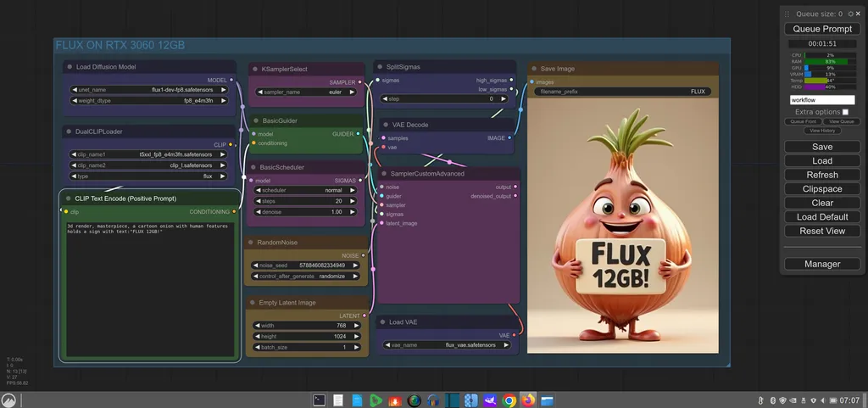
Task: Click Queue Prompt button
Action: coord(822,29)
